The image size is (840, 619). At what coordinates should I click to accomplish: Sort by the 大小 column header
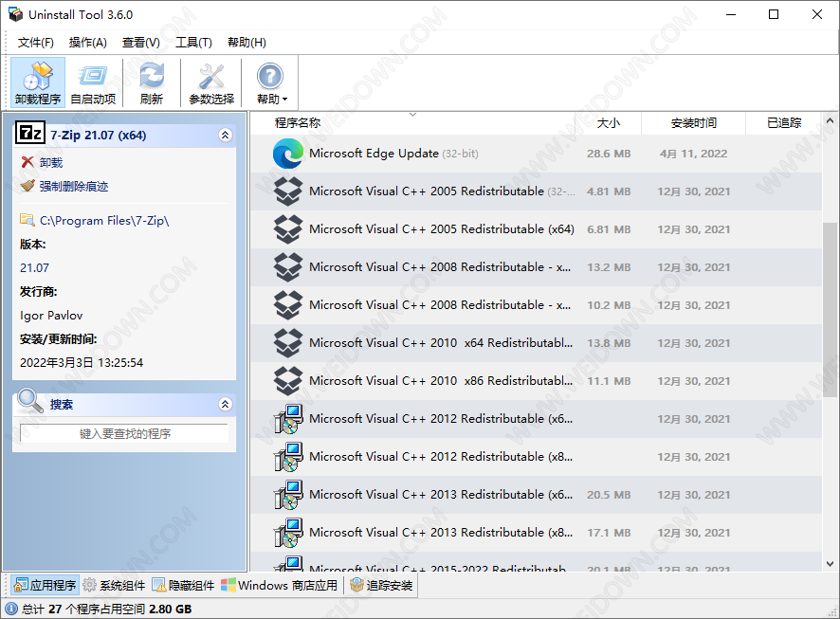[608, 123]
